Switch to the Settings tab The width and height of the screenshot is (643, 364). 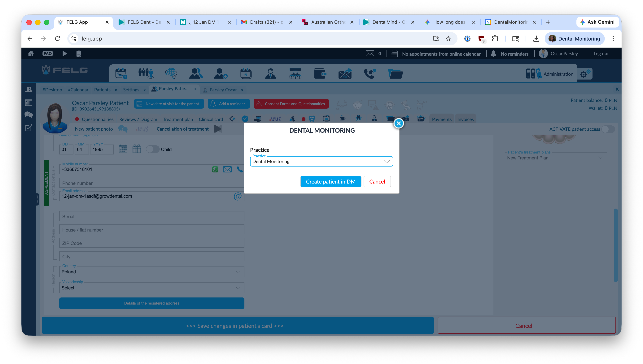(131, 90)
